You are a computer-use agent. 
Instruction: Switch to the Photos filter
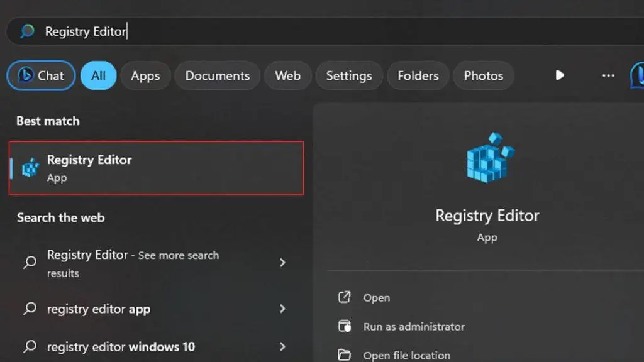[x=484, y=75]
